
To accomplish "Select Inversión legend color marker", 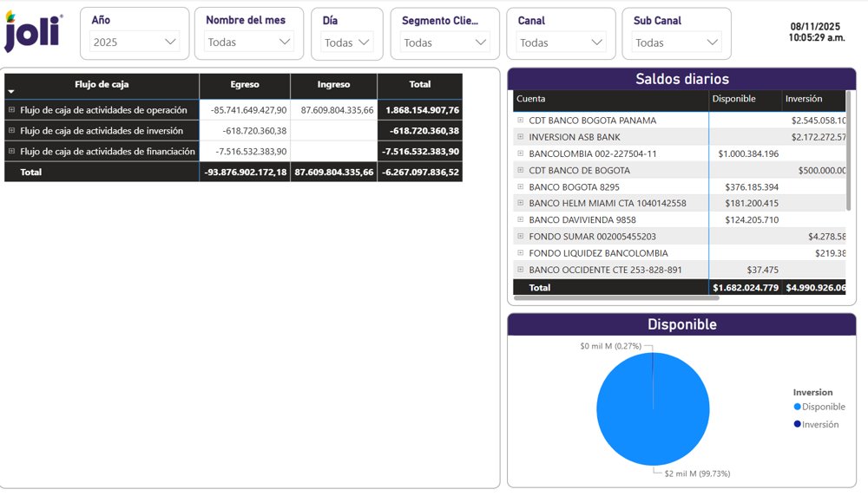I will click(x=798, y=424).
